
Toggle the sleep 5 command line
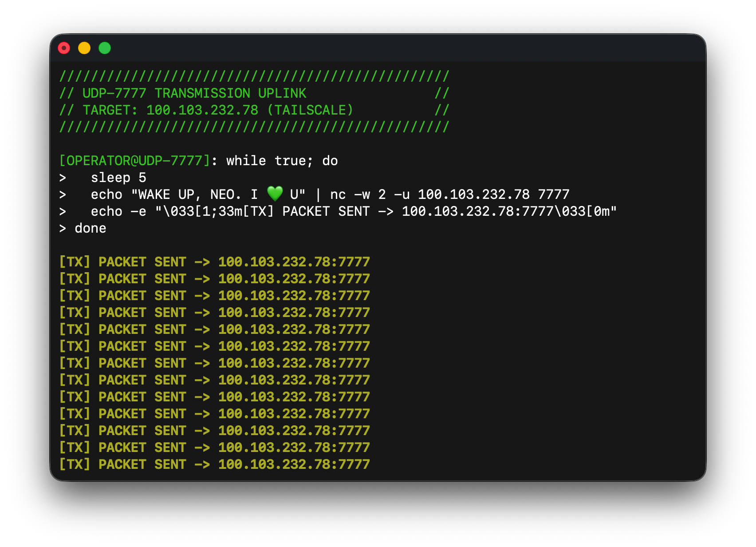point(118,177)
